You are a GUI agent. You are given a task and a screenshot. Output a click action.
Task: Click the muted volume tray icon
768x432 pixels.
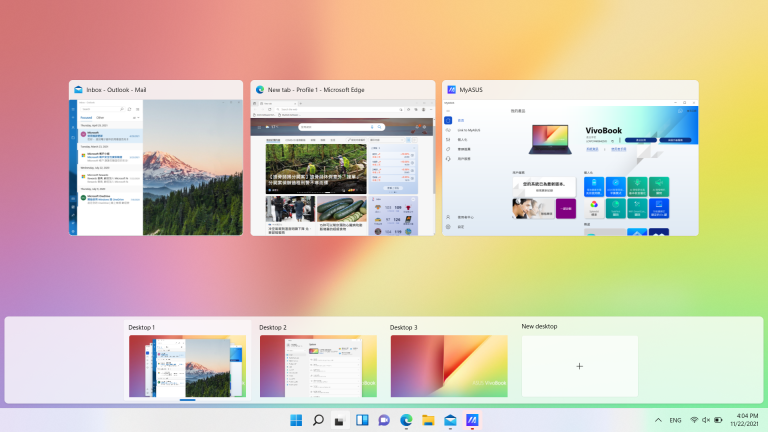[x=706, y=420]
